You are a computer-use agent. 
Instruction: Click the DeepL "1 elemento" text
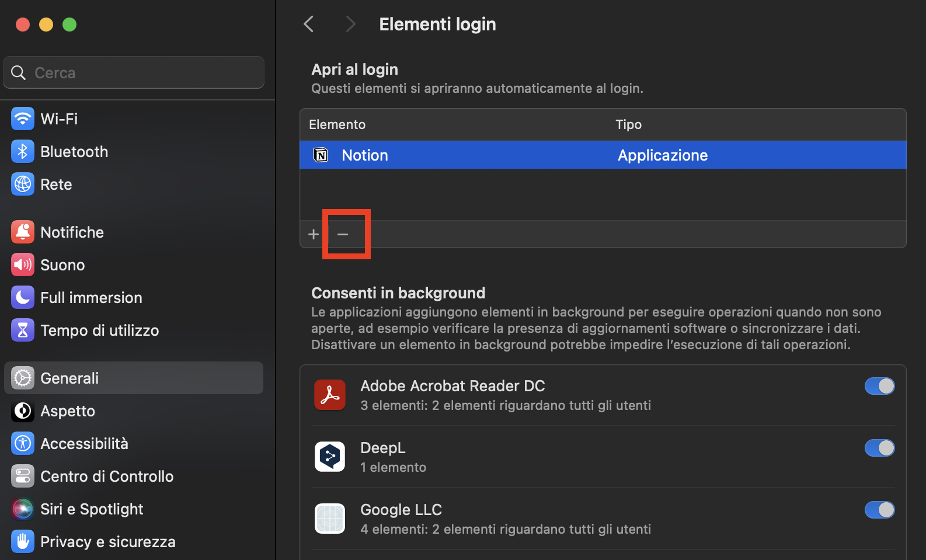point(393,467)
